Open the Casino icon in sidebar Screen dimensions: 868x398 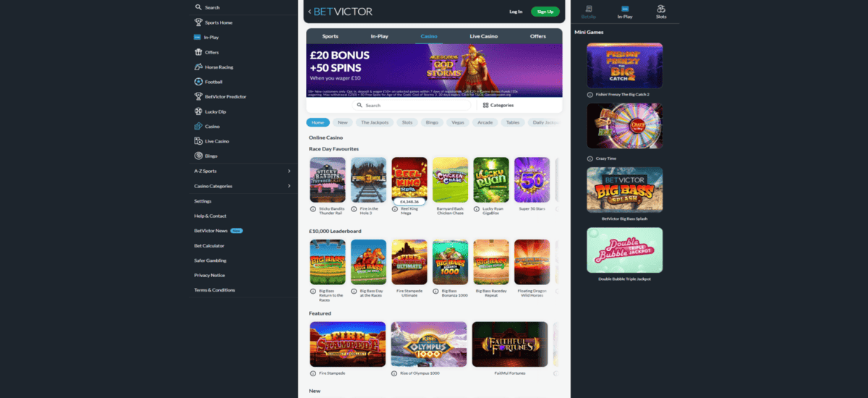(198, 126)
